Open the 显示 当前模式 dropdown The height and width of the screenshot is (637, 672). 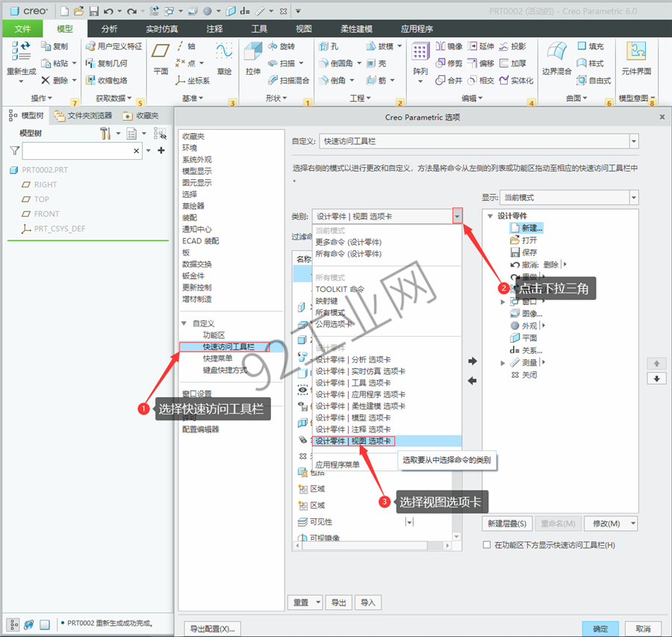click(x=634, y=198)
